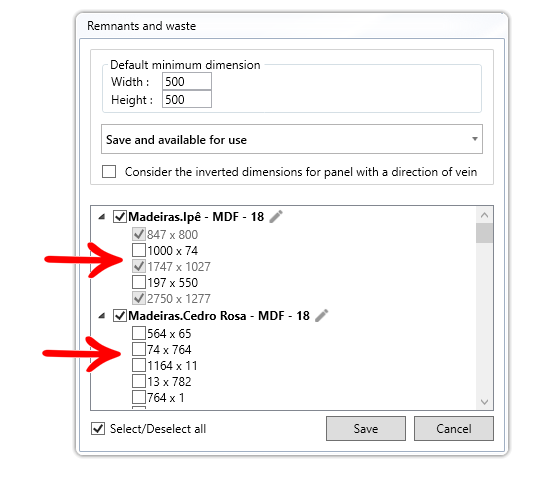Check the 564 x 65 remnant

pos(139,333)
